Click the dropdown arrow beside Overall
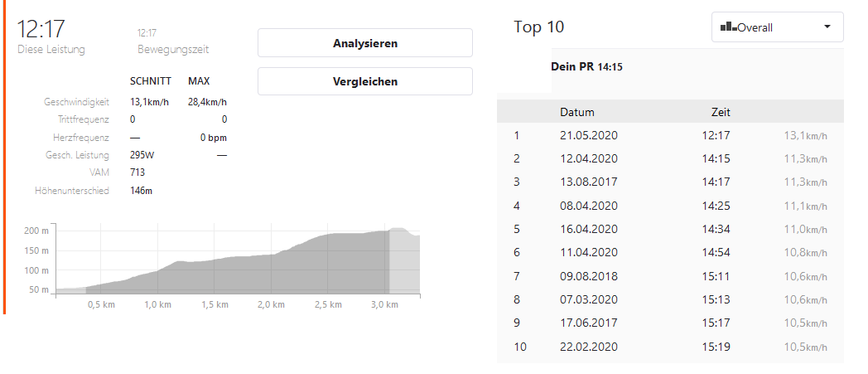 [x=827, y=27]
